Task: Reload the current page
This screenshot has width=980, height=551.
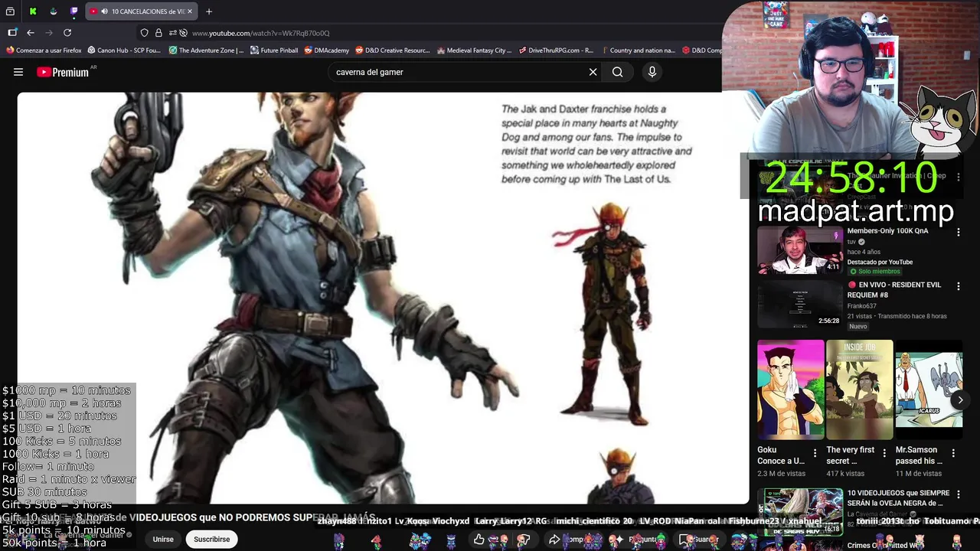Action: point(67,33)
